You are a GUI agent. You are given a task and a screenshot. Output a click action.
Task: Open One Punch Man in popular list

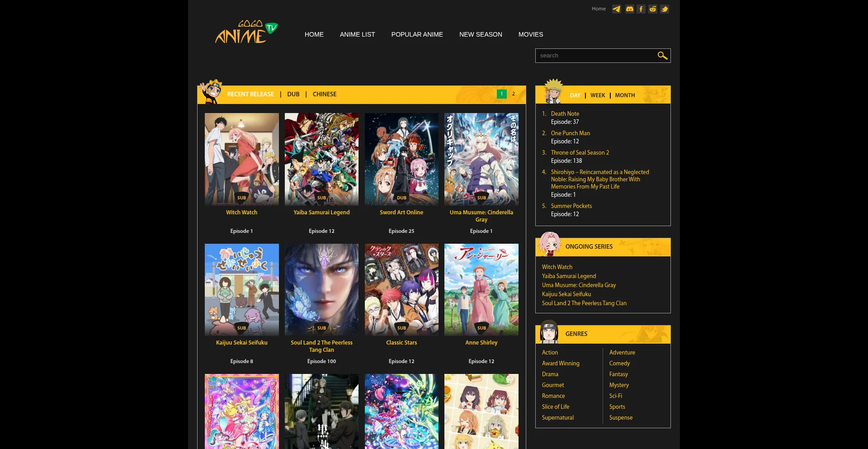(570, 133)
